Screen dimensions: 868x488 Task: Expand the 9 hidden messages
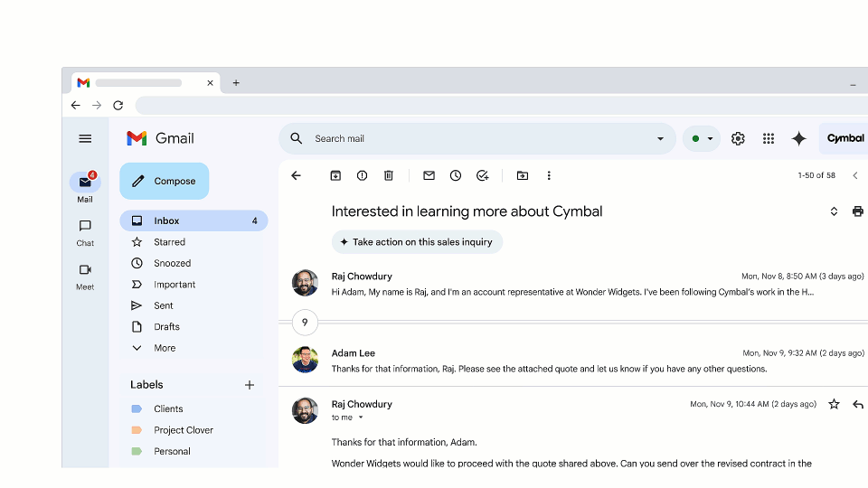click(x=305, y=323)
